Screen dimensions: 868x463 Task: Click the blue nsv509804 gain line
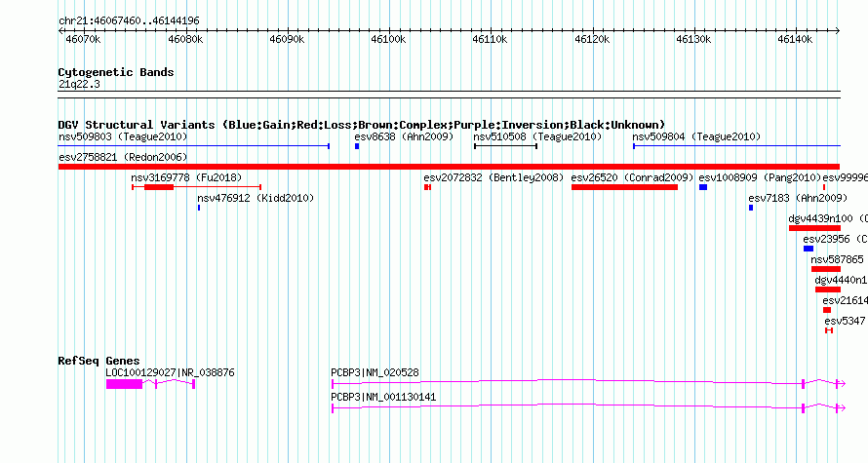coord(736,146)
